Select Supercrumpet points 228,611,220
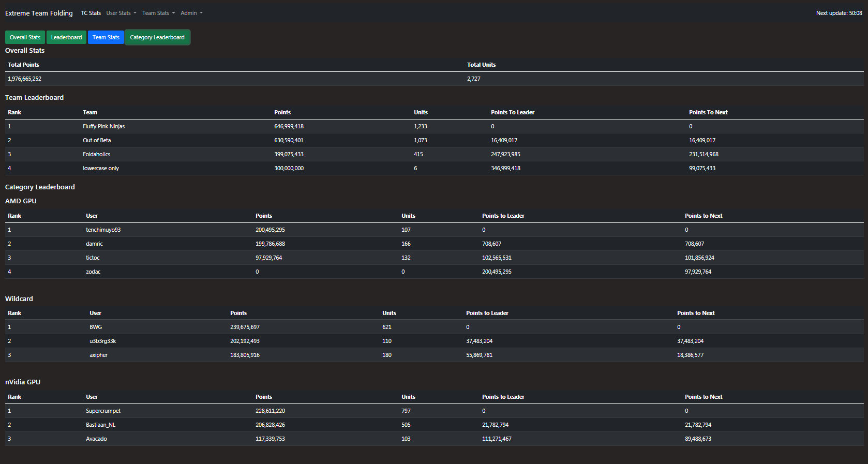The width and height of the screenshot is (868, 464). click(x=270, y=411)
